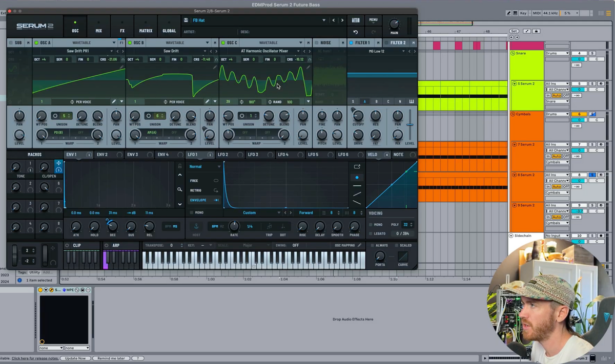
Task: Click the lock icon beside Set
Action: [536, 31]
